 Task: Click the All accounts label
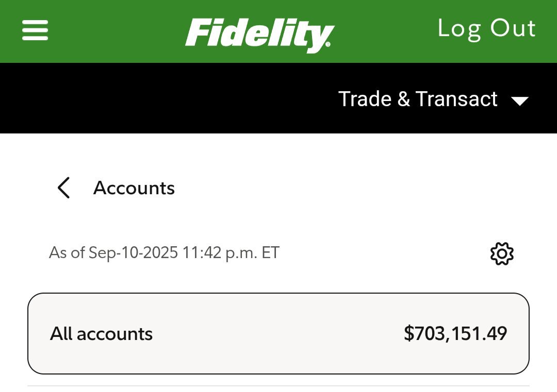102,334
